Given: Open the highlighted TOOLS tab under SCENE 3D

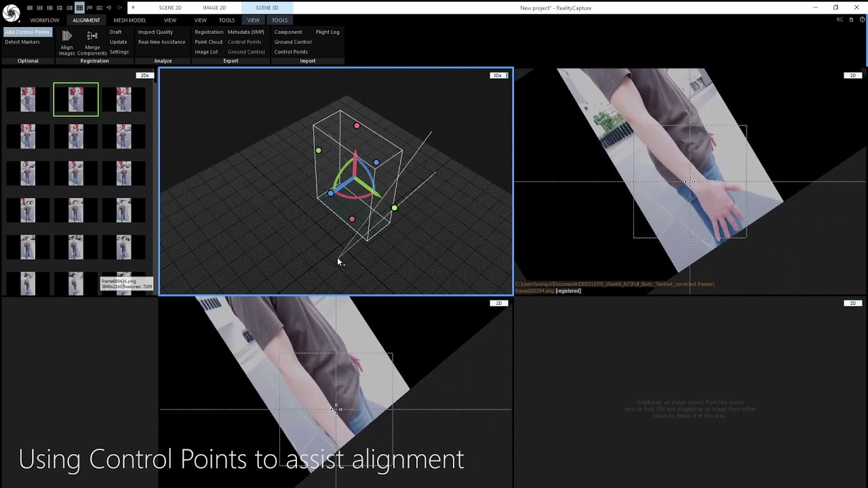Looking at the screenshot, I should (279, 20).
